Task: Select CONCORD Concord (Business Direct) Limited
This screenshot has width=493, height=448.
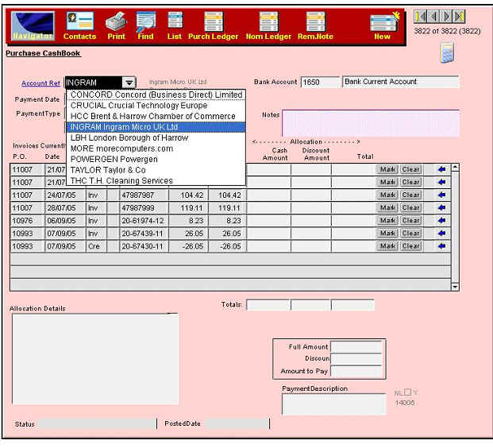Action: click(x=156, y=95)
